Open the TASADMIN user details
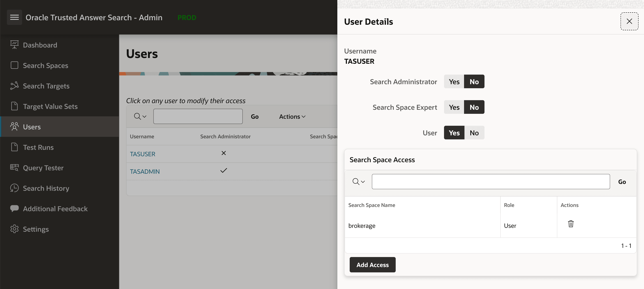Viewport: 644px width, 289px height. (145, 171)
